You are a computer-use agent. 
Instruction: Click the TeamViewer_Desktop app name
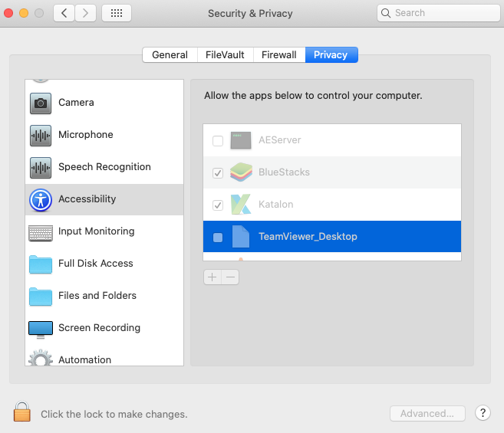tap(308, 237)
